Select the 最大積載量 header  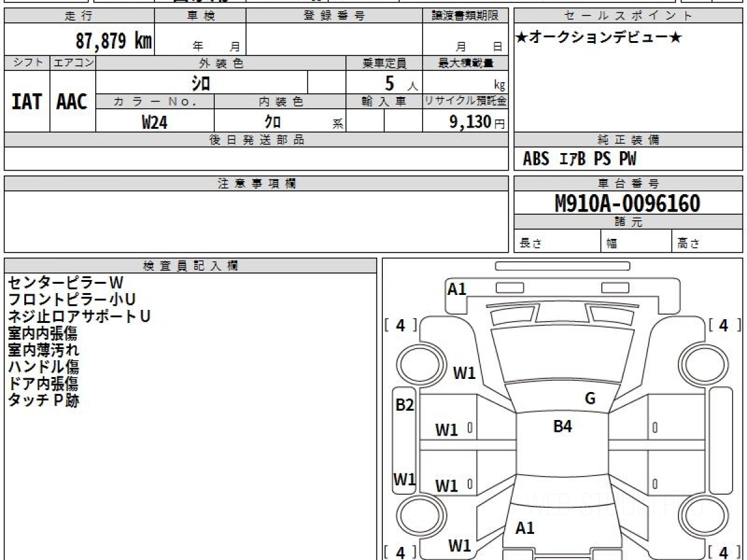[465, 63]
